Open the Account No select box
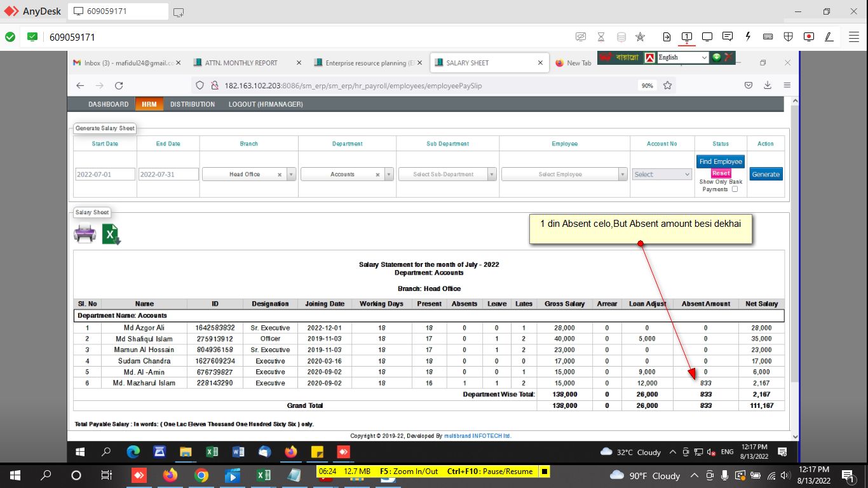This screenshot has height=488, width=868. [661, 174]
